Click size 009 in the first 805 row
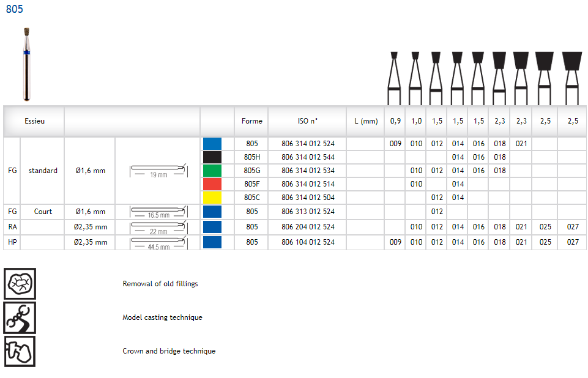Image resolution: width=588 pixels, height=378 pixels. 395,144
